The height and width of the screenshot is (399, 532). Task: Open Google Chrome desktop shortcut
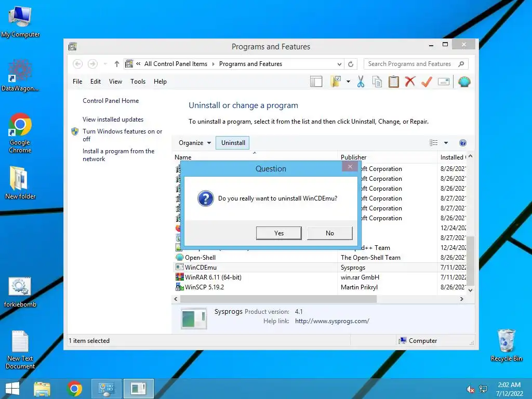pyautogui.click(x=20, y=133)
